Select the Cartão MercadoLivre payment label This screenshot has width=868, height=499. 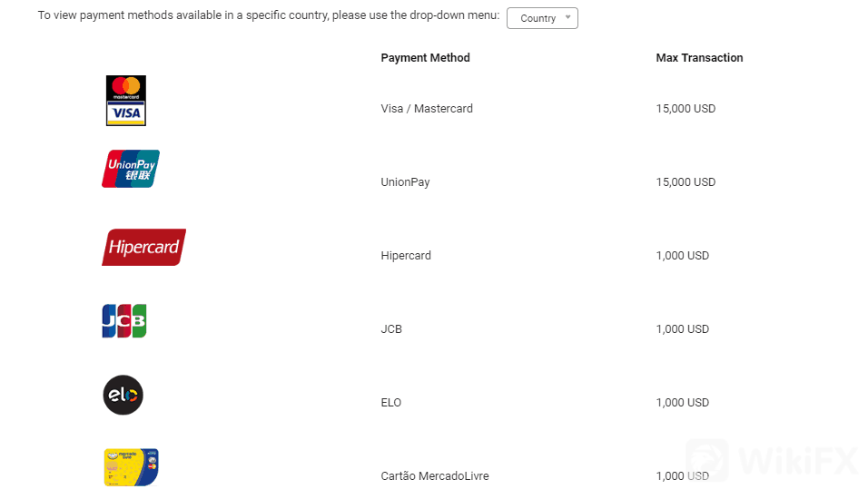[434, 476]
